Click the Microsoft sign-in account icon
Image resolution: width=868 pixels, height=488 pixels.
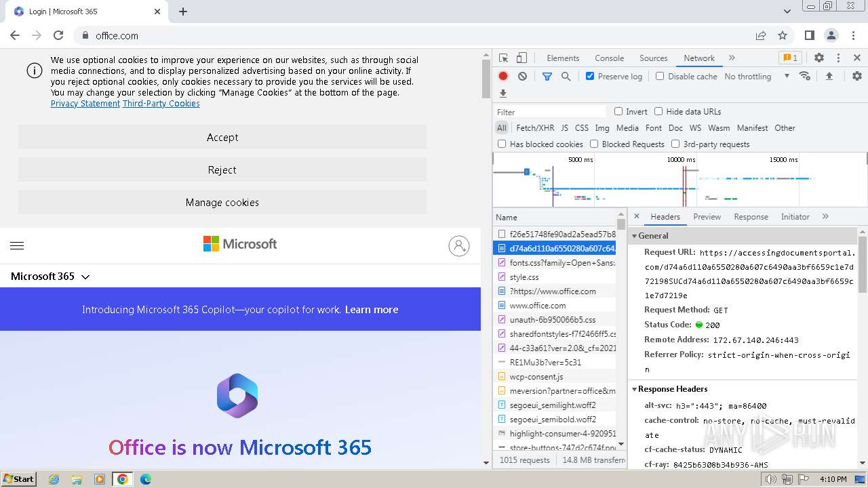(459, 245)
